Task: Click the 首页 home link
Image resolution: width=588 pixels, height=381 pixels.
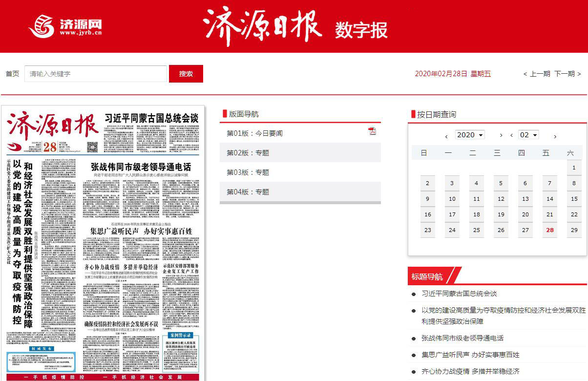Action: (x=13, y=74)
